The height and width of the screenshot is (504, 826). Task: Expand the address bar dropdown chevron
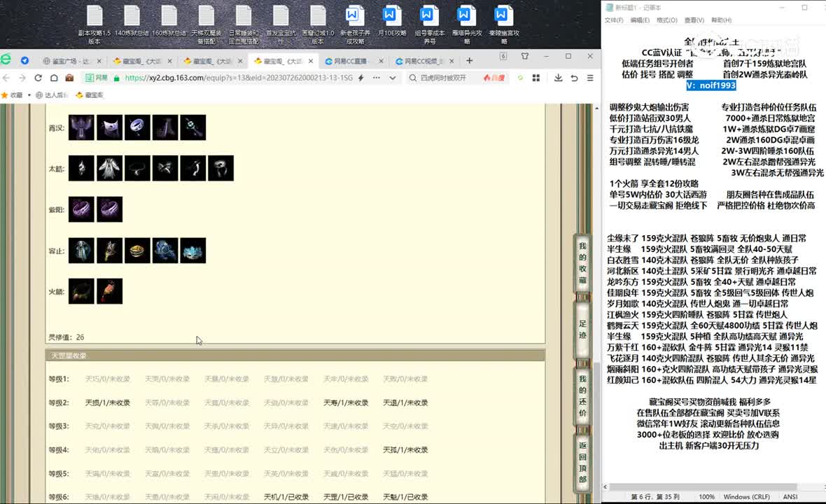393,78
